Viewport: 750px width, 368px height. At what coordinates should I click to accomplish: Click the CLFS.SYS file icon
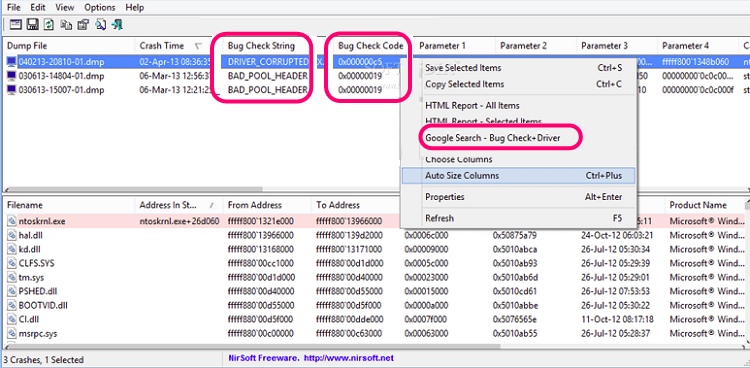[x=12, y=263]
